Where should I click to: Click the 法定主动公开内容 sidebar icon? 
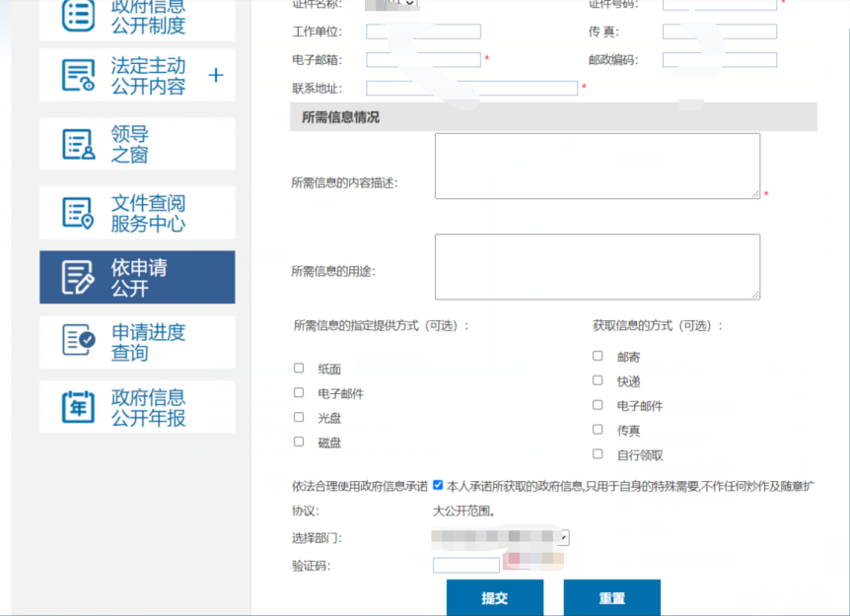[x=79, y=76]
